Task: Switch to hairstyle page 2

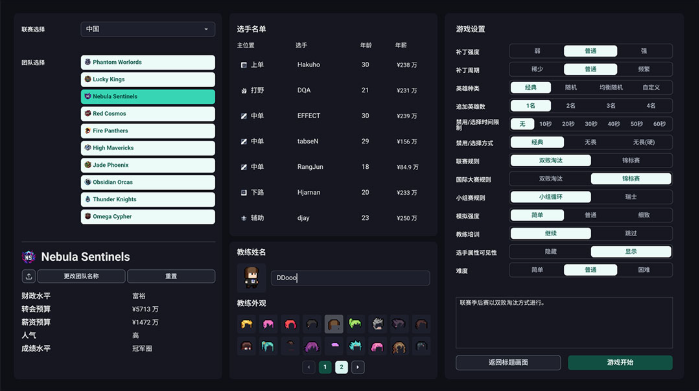Action: pyautogui.click(x=341, y=367)
